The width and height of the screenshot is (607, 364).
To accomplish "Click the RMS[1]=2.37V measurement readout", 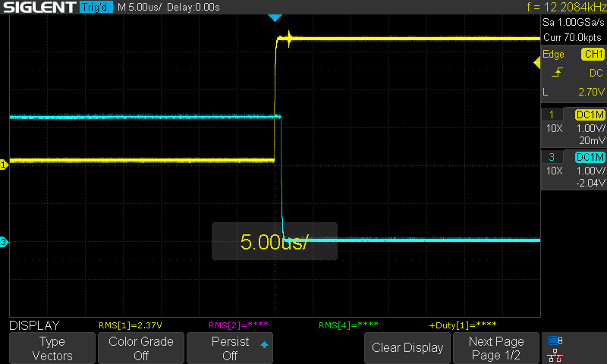I will pos(129,325).
